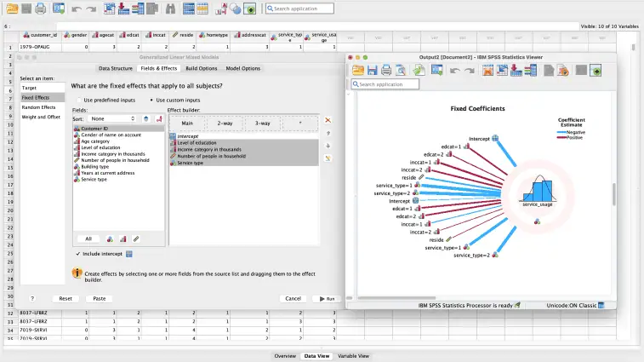Click horizontal scrollbar in Statistics Viewer
The image size is (644, 362).
click(x=396, y=298)
